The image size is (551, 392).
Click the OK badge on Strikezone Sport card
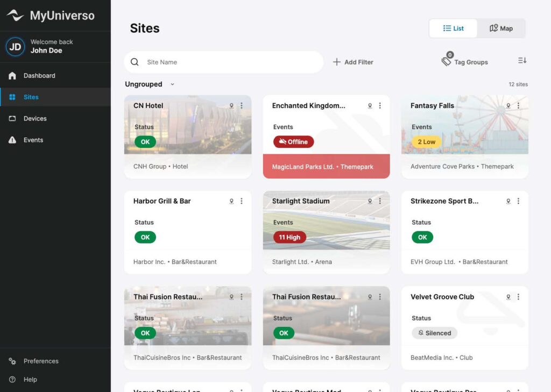click(x=422, y=238)
